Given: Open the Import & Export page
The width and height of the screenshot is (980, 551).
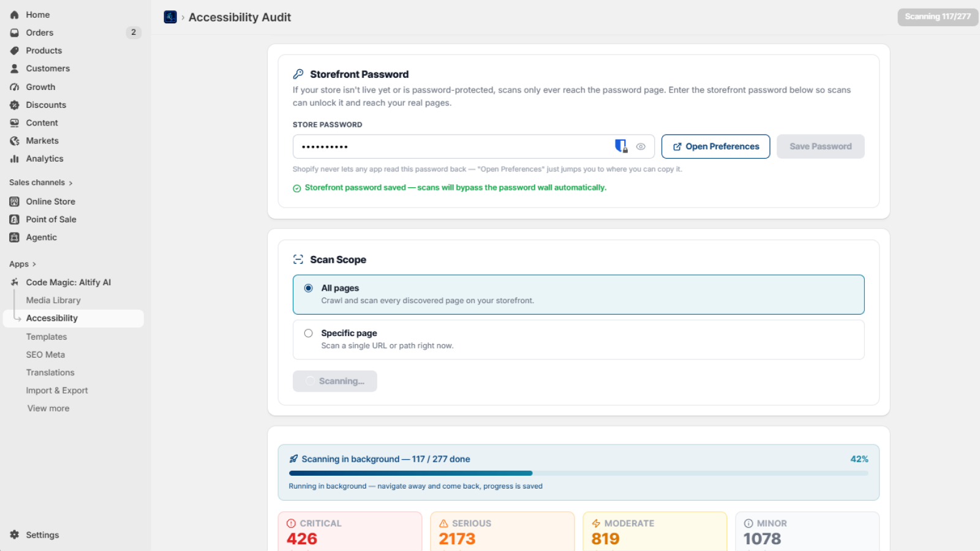Looking at the screenshot, I should (x=57, y=390).
